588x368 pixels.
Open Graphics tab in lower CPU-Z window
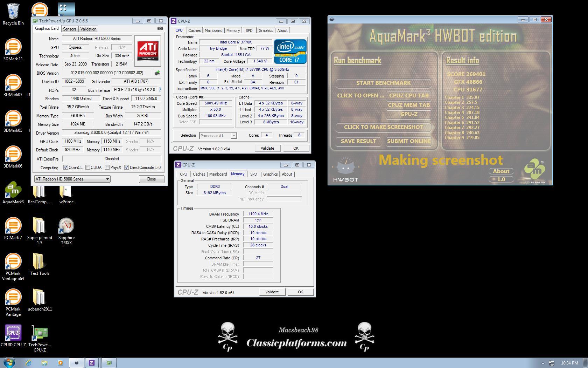(x=271, y=174)
